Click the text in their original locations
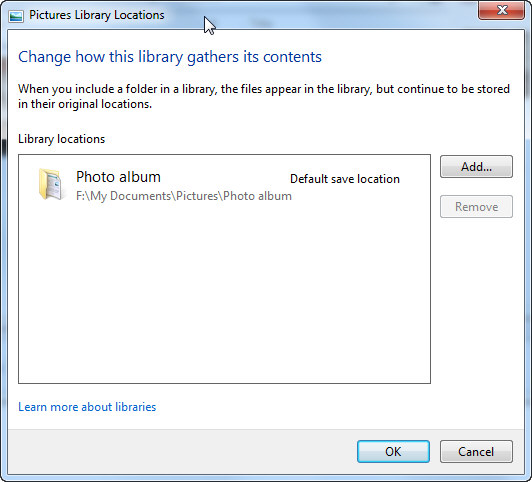This screenshot has width=532, height=482. coord(85,104)
